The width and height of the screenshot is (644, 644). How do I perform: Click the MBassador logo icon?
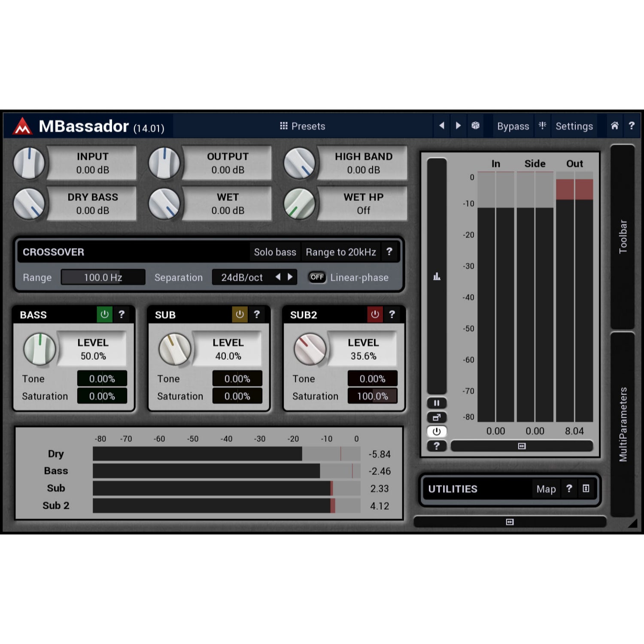pyautogui.click(x=22, y=126)
